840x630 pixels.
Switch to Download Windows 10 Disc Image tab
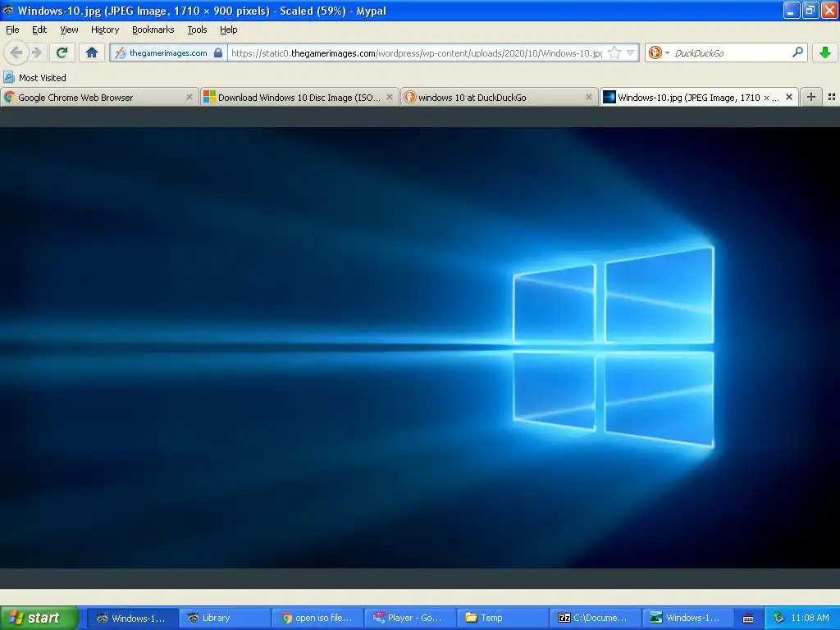coord(299,98)
